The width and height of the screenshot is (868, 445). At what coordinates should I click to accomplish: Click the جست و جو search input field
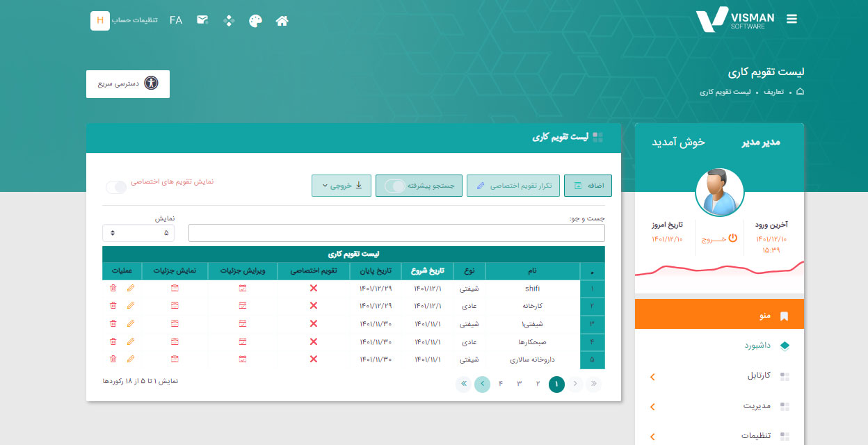coord(396,233)
